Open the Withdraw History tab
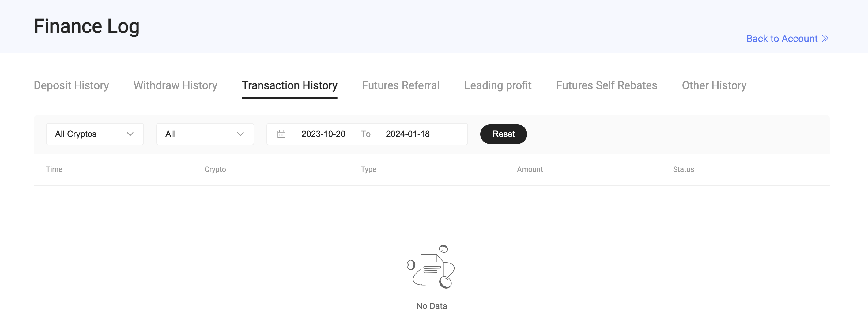Screen dimensions: 868x329 (x=175, y=85)
